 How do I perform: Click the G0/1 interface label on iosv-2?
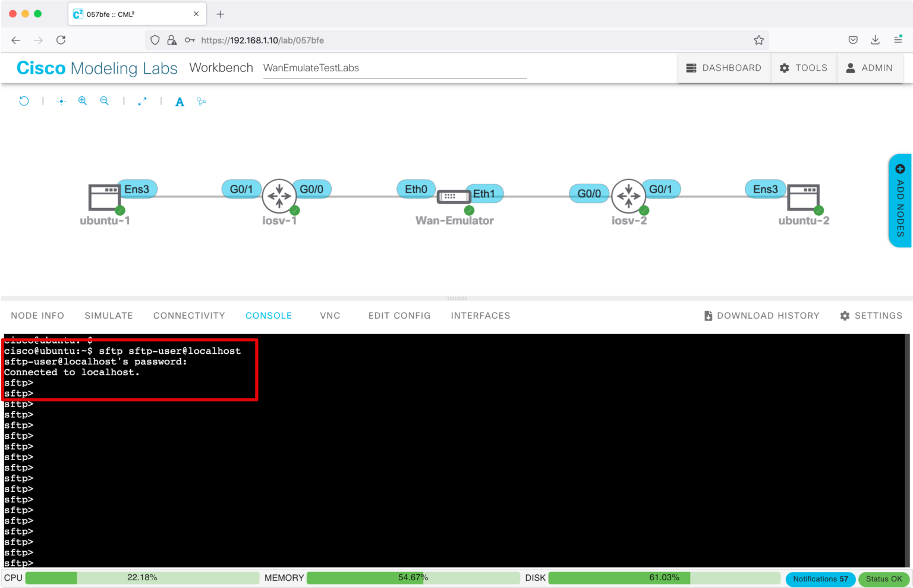(660, 189)
